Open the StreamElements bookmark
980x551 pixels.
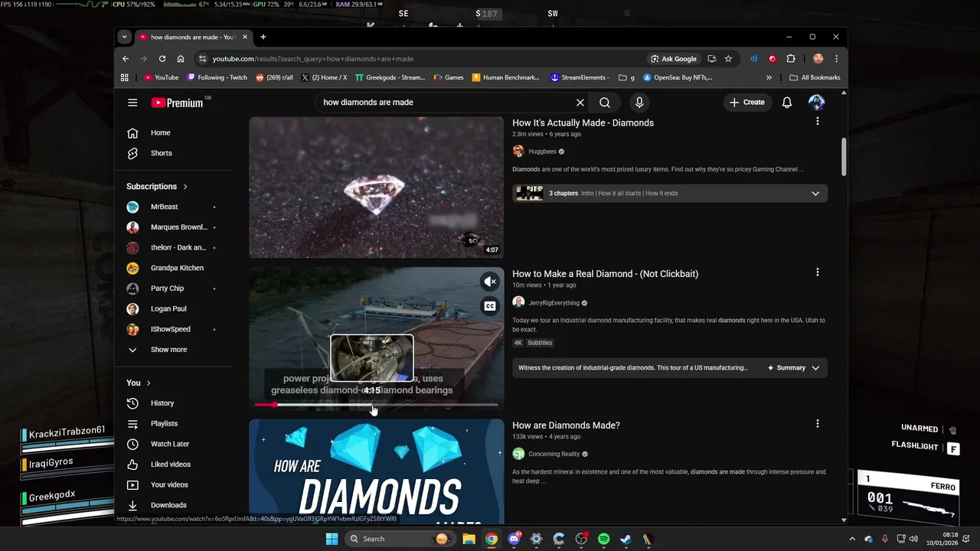(580, 77)
